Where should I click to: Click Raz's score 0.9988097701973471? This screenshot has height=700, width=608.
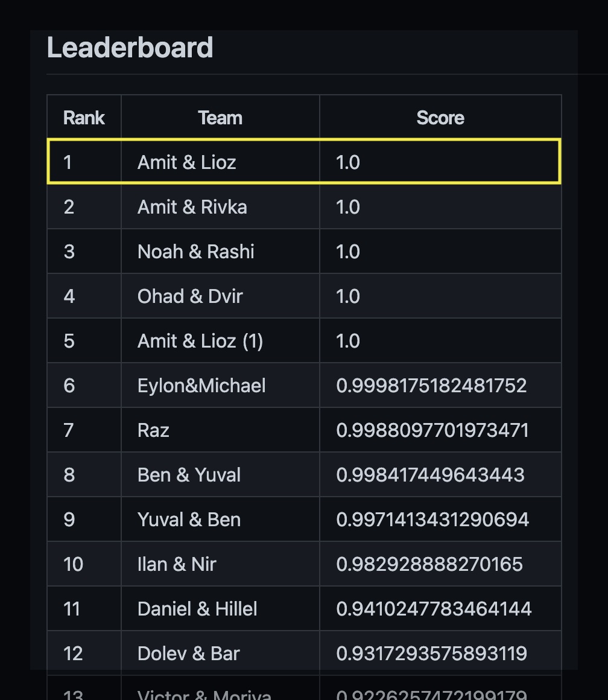pos(432,430)
